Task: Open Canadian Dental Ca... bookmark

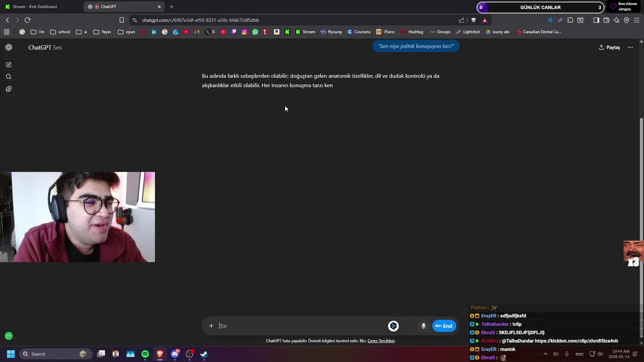Action: [x=539, y=32]
